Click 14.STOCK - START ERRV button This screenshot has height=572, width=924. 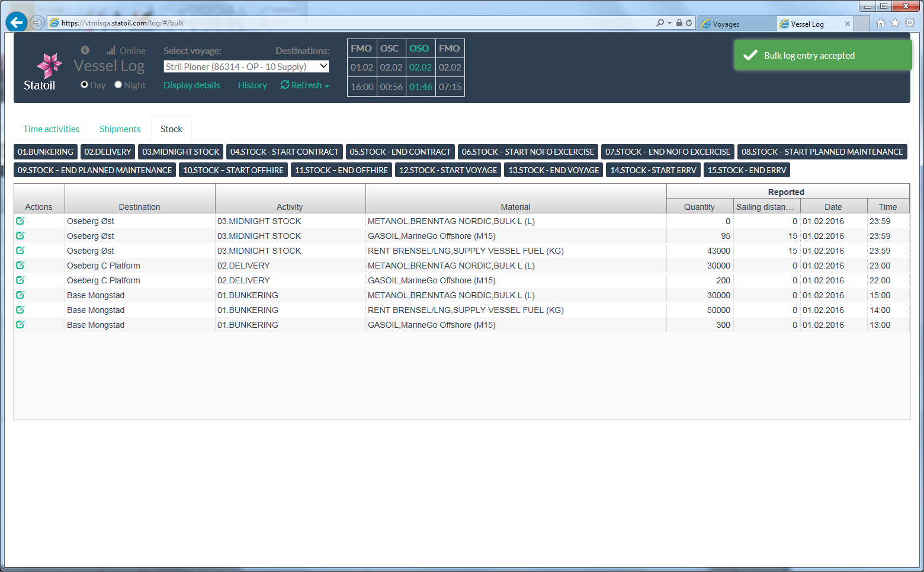tap(653, 170)
